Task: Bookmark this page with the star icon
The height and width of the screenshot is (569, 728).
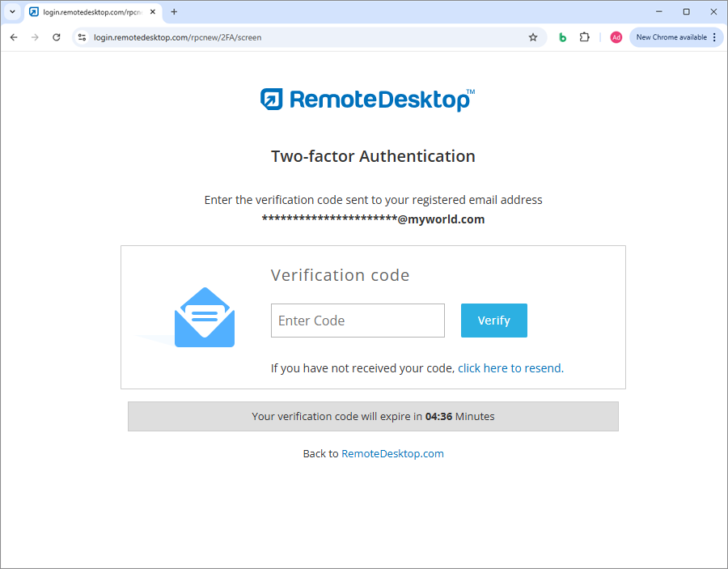Action: (x=533, y=37)
